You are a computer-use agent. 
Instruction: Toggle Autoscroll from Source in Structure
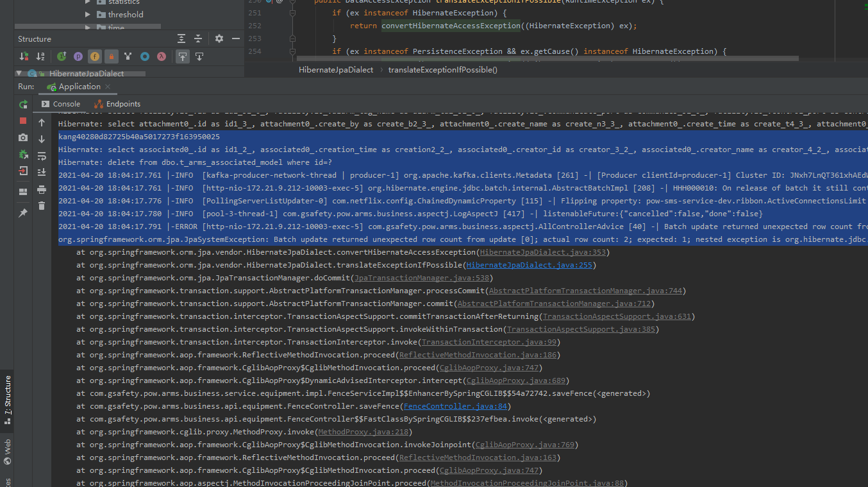199,56
